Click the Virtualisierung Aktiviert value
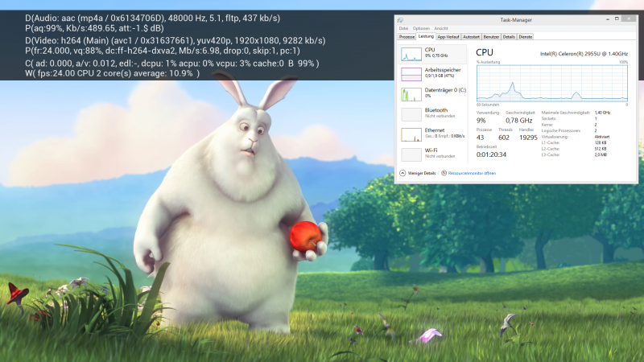This screenshot has height=362, width=644. (x=602, y=137)
